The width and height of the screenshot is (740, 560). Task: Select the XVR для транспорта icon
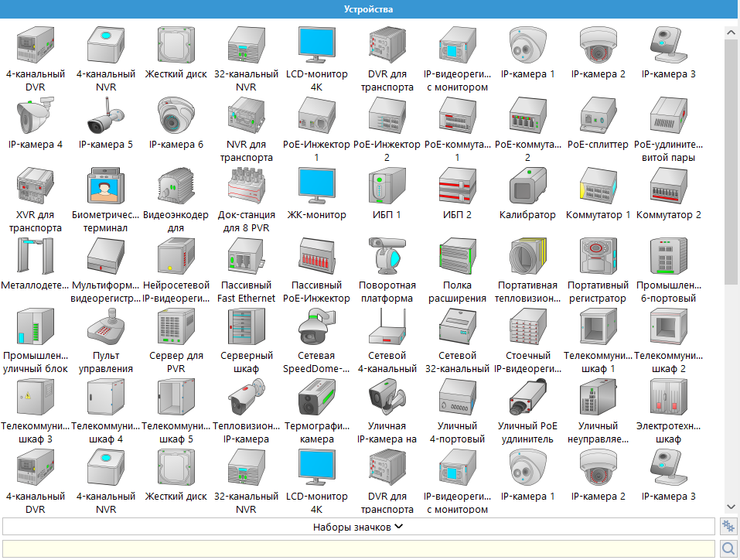point(36,186)
